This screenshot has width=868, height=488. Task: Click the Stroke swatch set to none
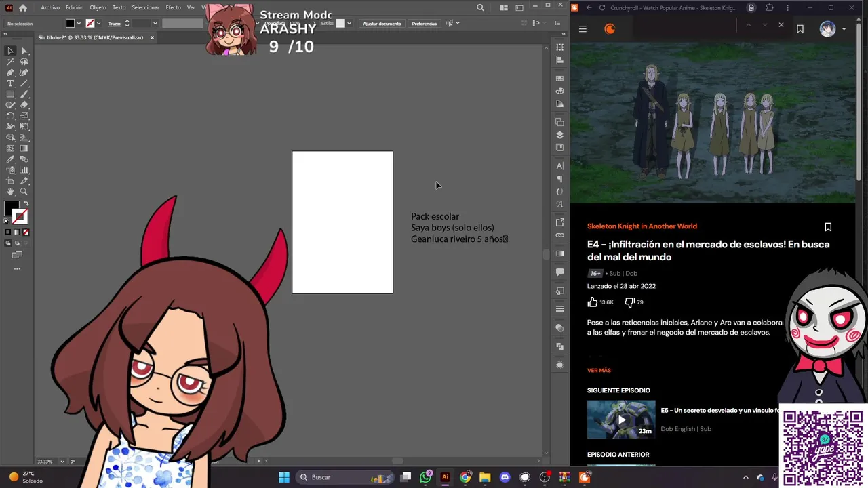click(20, 217)
